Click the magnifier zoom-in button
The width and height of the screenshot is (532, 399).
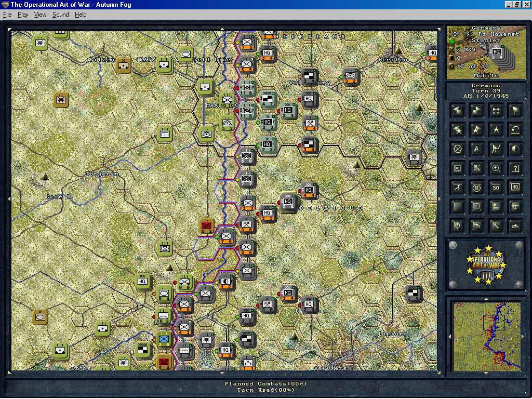(x=496, y=169)
